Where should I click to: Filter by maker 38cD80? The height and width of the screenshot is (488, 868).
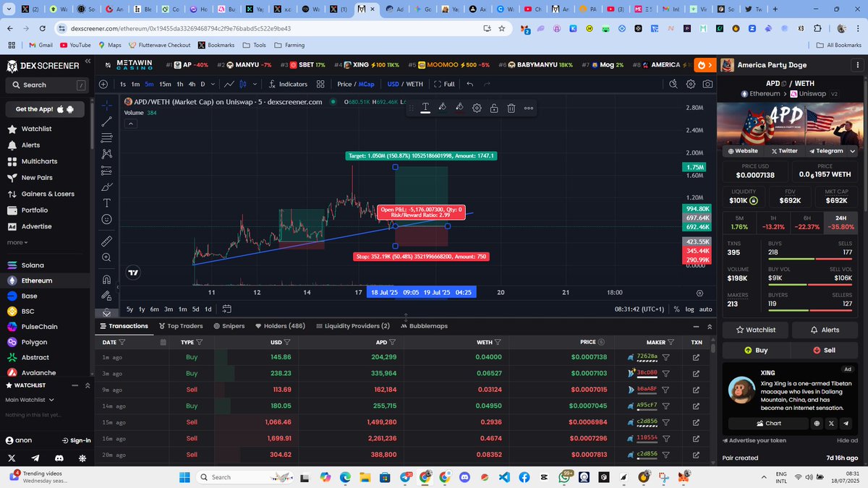pyautogui.click(x=666, y=373)
